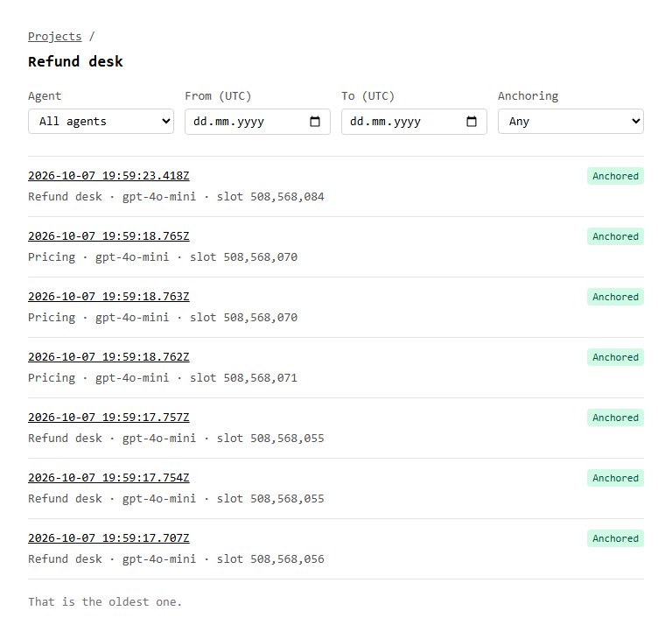Click Anchored badge for the 19:59:17.707Z entry

click(615, 538)
